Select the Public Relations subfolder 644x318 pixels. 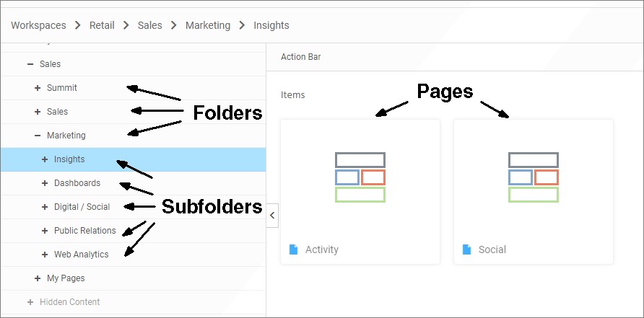(x=84, y=231)
